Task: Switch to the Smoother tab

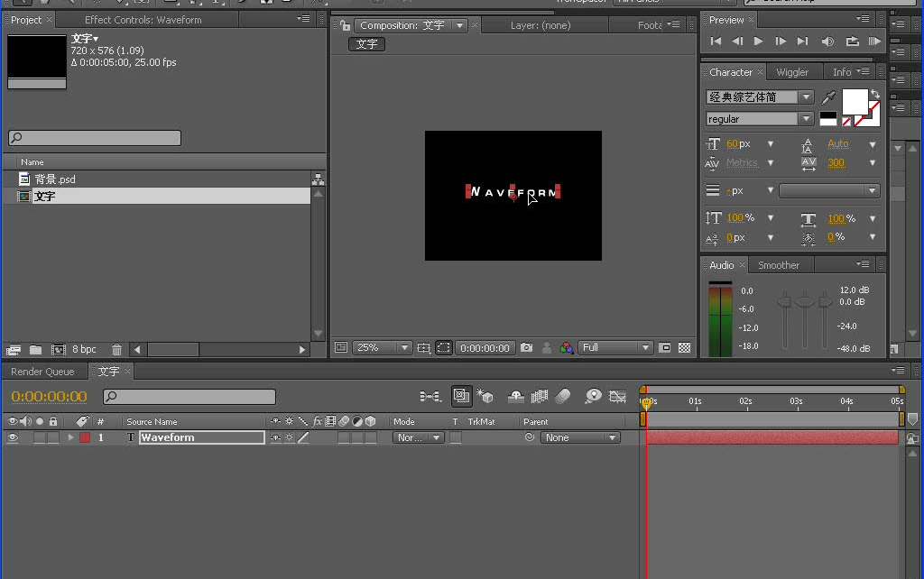Action: pos(780,264)
